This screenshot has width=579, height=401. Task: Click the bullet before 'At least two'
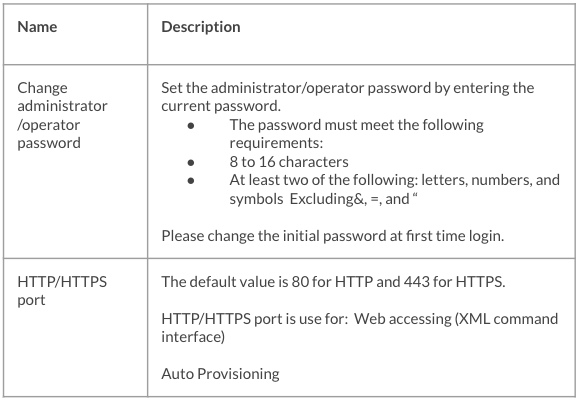pos(191,181)
